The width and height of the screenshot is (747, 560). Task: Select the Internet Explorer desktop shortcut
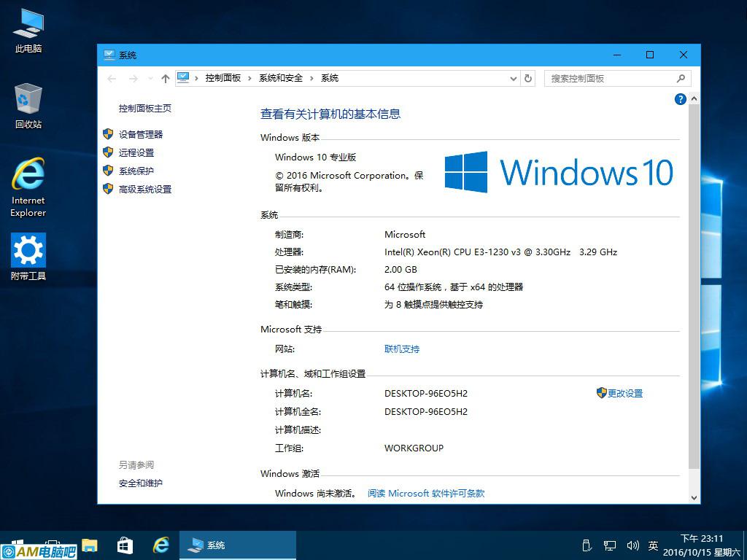[28, 187]
